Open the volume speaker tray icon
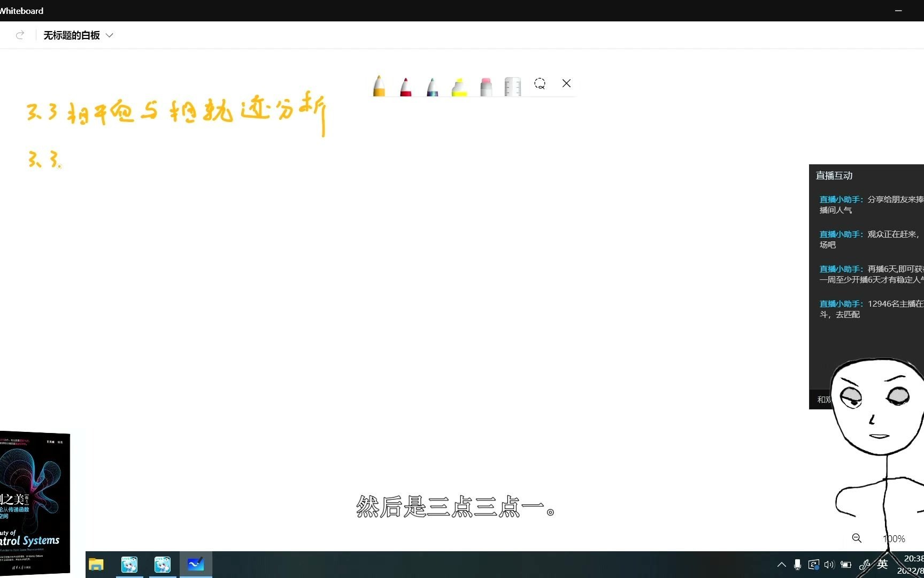 tap(829, 565)
